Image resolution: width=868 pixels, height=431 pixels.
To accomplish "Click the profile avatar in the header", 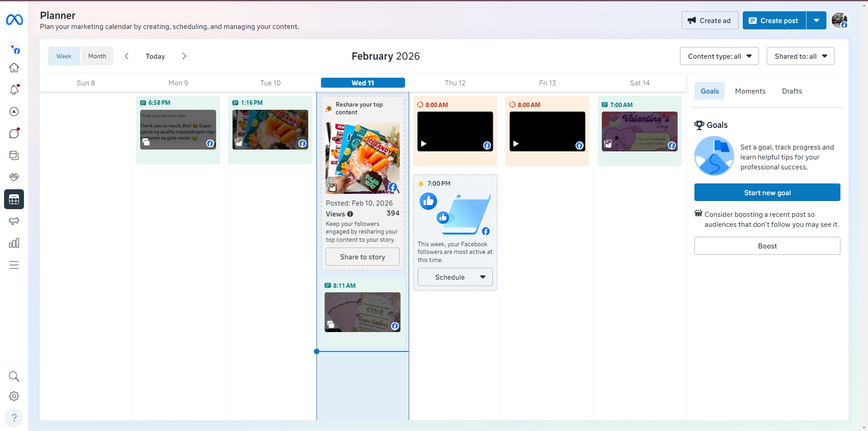I will click(x=839, y=20).
